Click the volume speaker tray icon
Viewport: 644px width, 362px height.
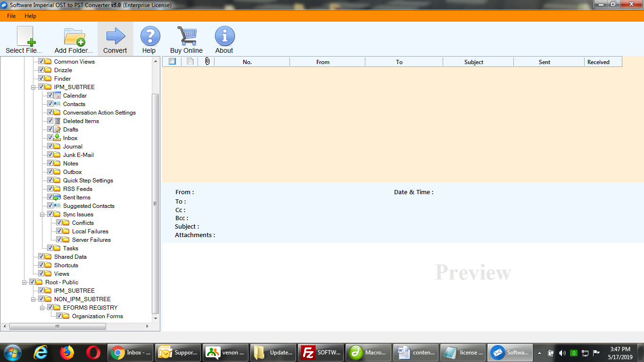tap(562, 353)
